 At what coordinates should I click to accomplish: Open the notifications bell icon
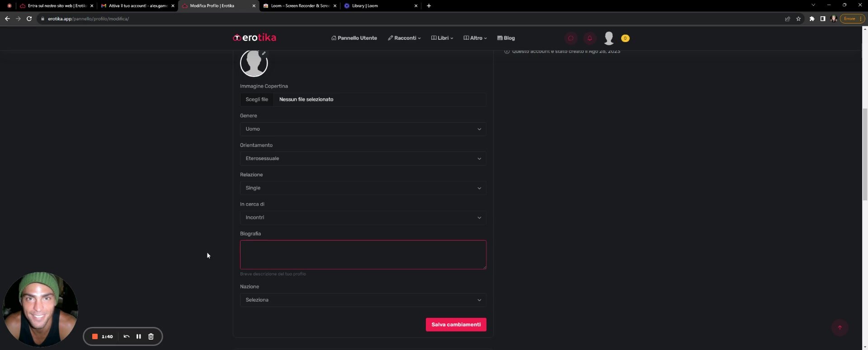[x=590, y=38]
